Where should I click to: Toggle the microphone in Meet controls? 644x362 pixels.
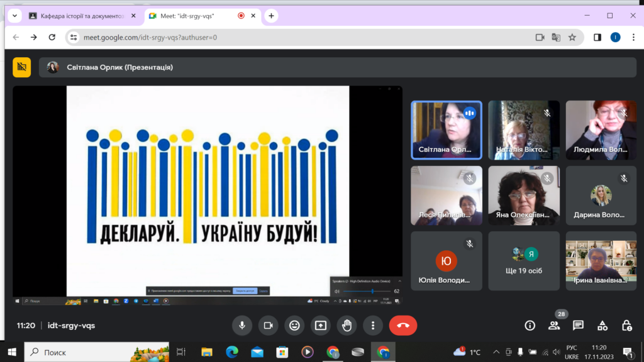click(x=241, y=325)
